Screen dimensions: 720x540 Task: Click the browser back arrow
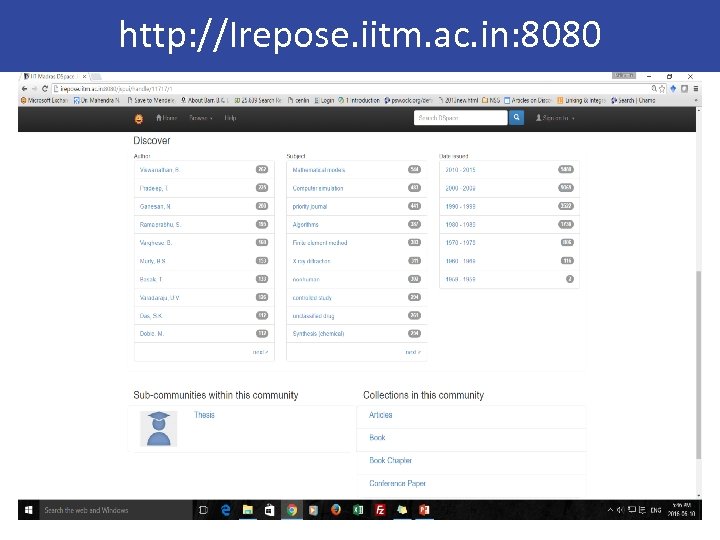[x=24, y=89]
